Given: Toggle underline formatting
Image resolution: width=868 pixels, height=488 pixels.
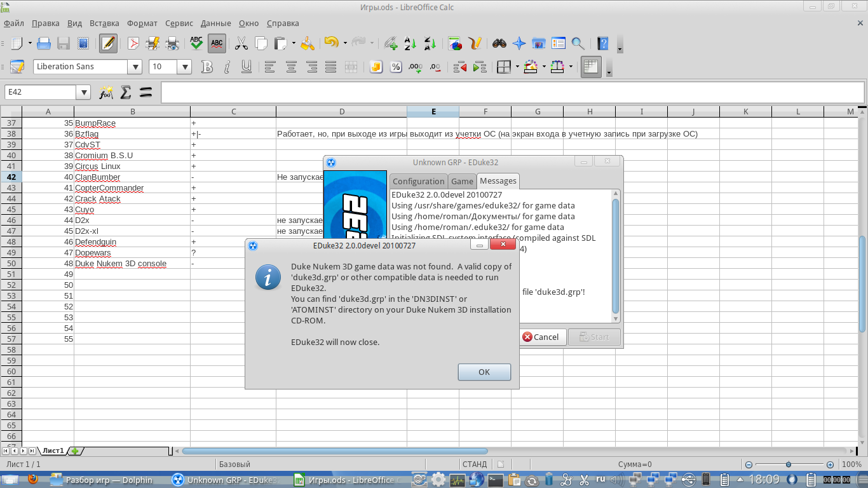Looking at the screenshot, I should pos(247,67).
